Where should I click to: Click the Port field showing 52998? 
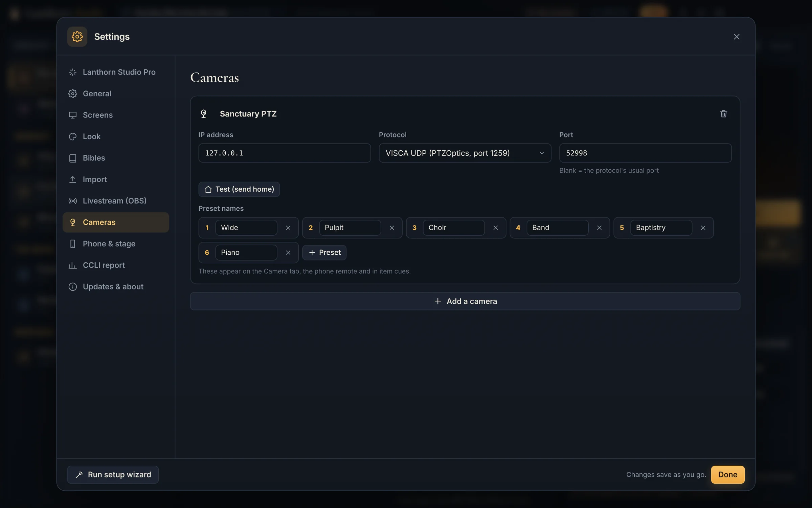[645, 153]
